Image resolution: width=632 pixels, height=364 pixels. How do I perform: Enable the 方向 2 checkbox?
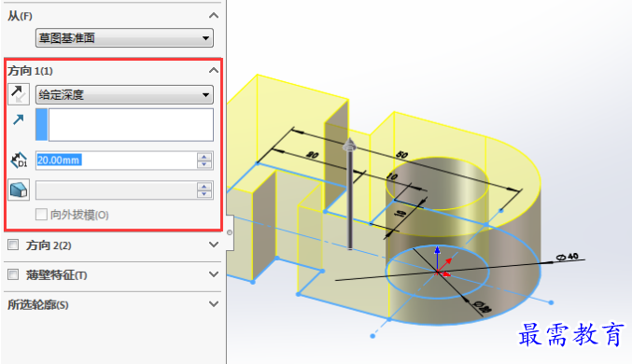pyautogui.click(x=13, y=245)
